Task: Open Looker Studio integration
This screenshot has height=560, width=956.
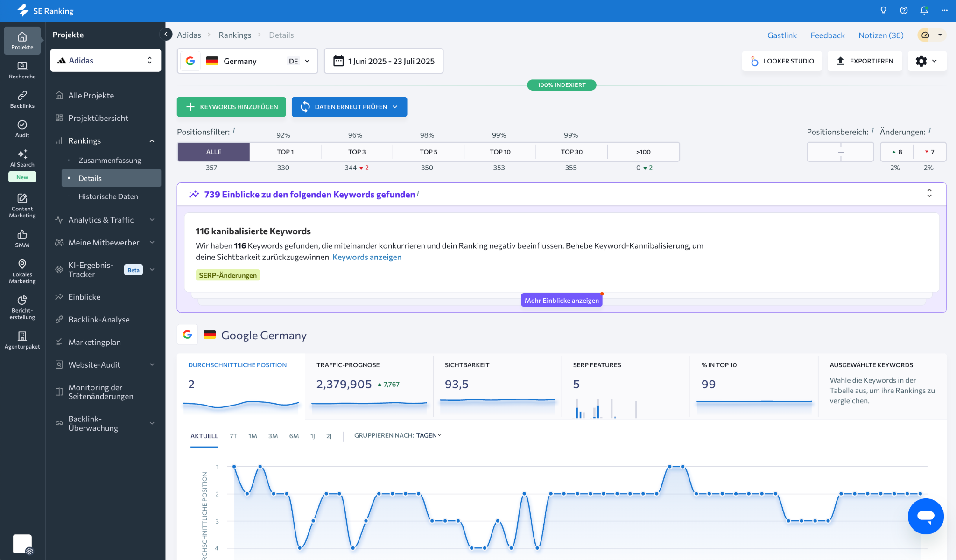Action: coord(782,61)
